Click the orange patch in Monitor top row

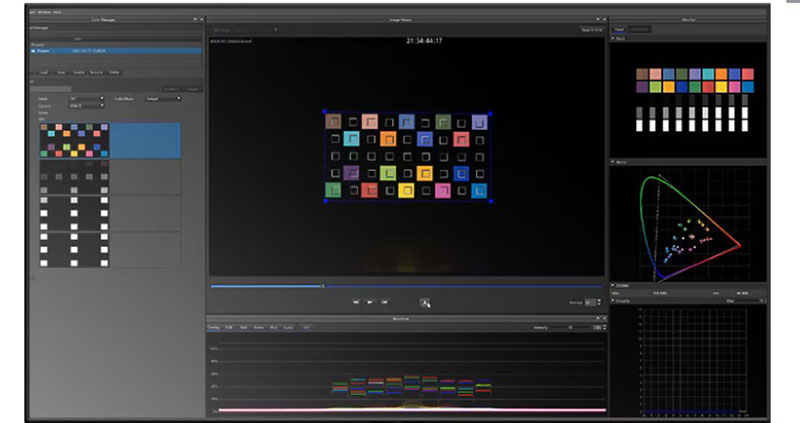pos(721,74)
